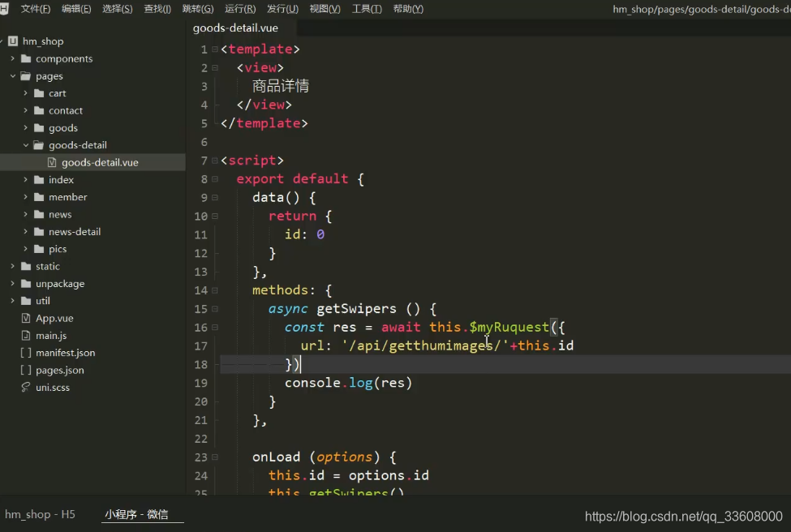The height and width of the screenshot is (532, 791).
Task: Expand the index folder chevron
Action: pyautogui.click(x=26, y=179)
